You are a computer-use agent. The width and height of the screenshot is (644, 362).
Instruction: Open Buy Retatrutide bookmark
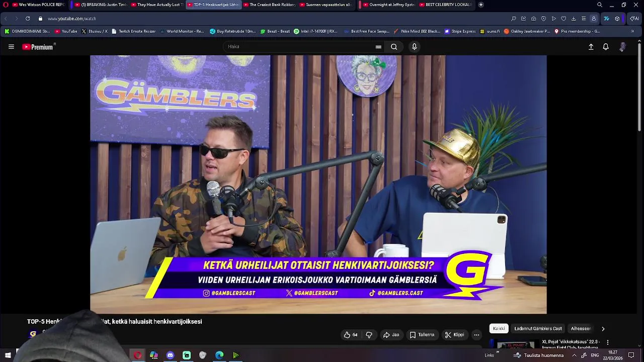click(233, 31)
